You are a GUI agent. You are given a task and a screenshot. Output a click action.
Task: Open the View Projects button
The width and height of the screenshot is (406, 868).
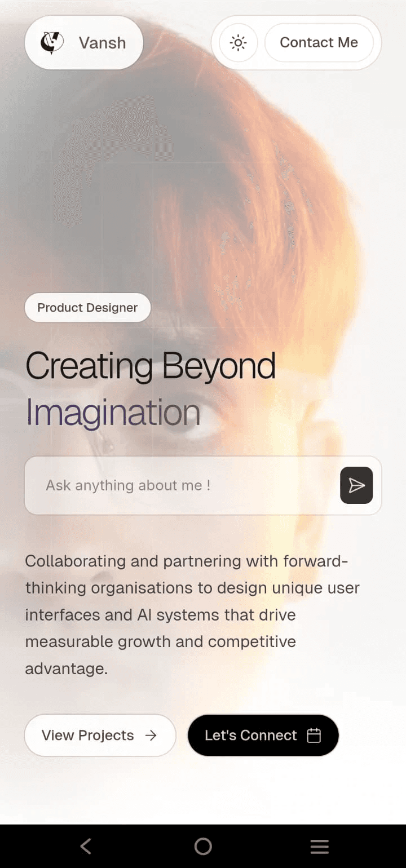(x=100, y=736)
